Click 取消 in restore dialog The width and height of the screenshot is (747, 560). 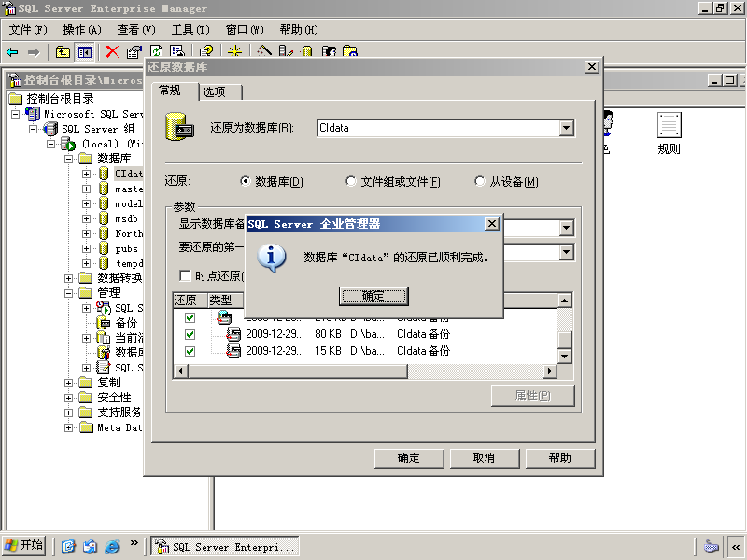pos(484,458)
